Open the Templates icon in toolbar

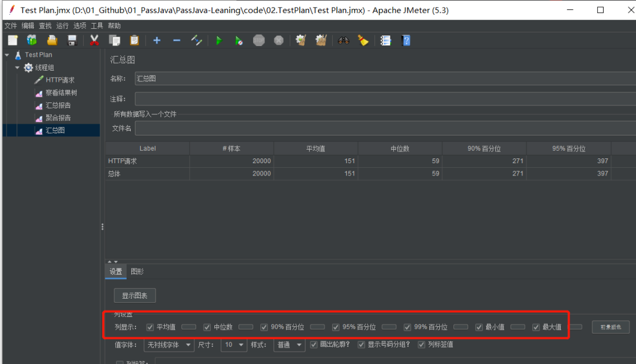click(x=32, y=41)
